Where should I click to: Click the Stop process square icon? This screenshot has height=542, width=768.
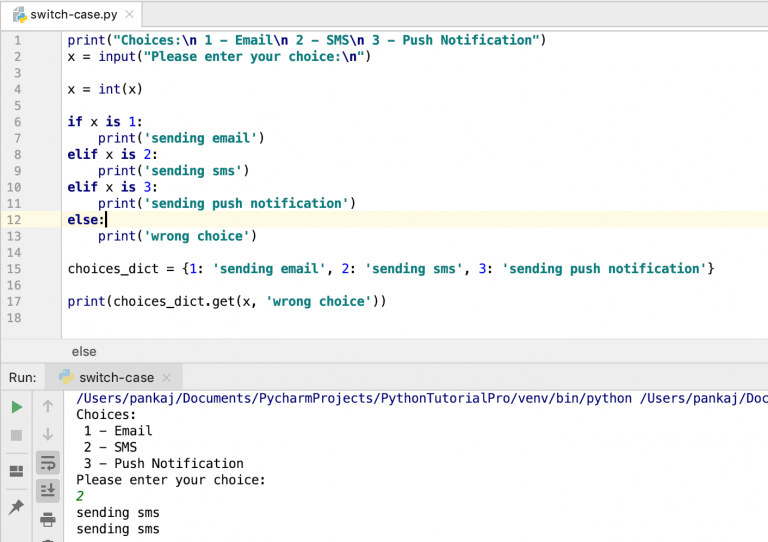(x=16, y=435)
